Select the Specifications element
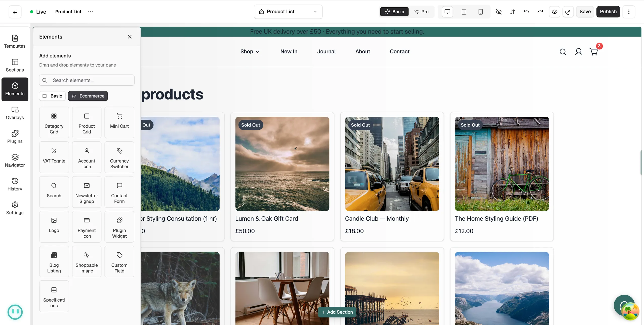Image resolution: width=644 pixels, height=325 pixels. 54,296
